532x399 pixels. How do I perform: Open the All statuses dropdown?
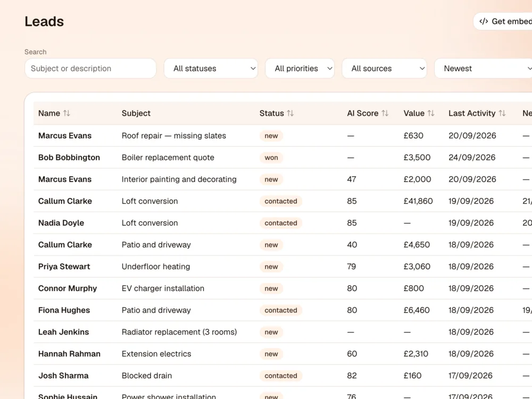click(x=211, y=69)
